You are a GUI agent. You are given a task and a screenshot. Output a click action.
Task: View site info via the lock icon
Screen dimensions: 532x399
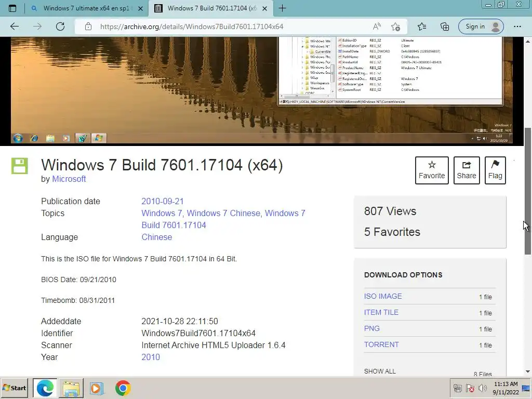tap(88, 26)
